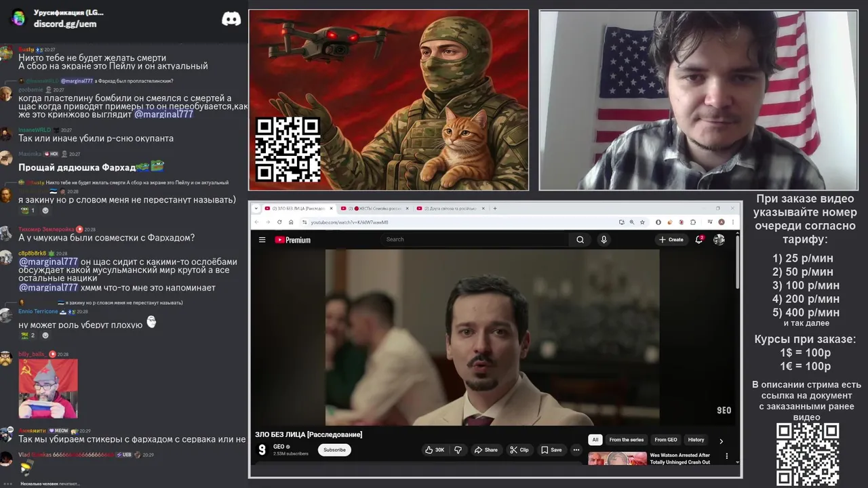This screenshot has height=488, width=868.
Task: Click the YouTube search magnifier button
Action: click(580, 239)
